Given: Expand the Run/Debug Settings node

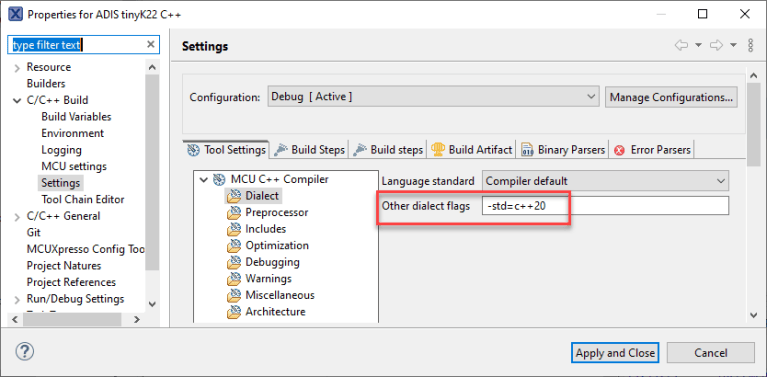Looking at the screenshot, I should [x=17, y=299].
